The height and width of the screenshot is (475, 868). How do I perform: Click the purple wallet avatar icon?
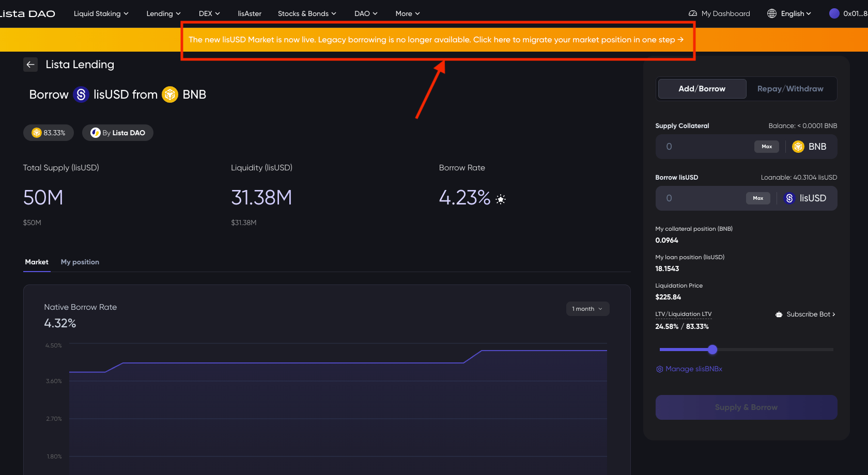pyautogui.click(x=834, y=13)
